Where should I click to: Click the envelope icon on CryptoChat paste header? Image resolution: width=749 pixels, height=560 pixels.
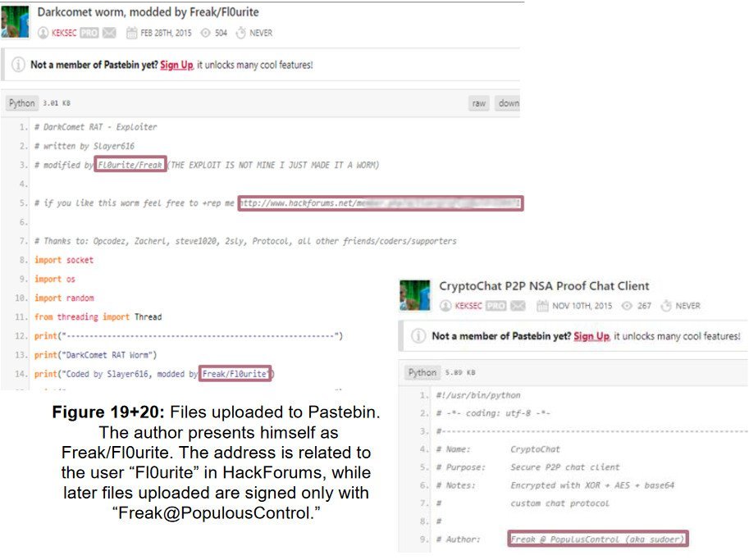[x=518, y=306]
